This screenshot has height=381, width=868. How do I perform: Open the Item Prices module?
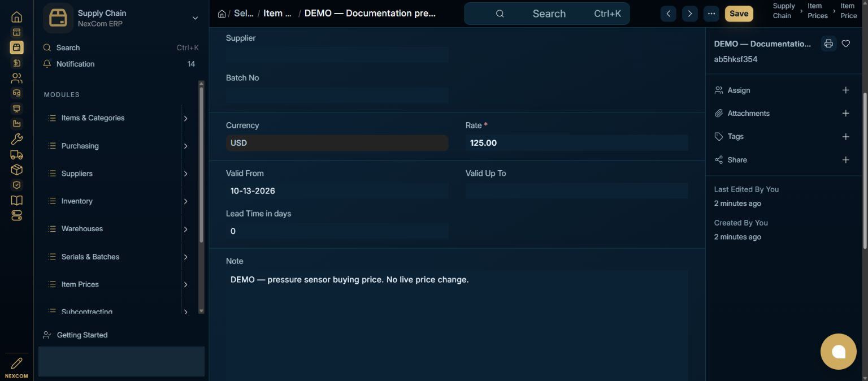(x=80, y=284)
